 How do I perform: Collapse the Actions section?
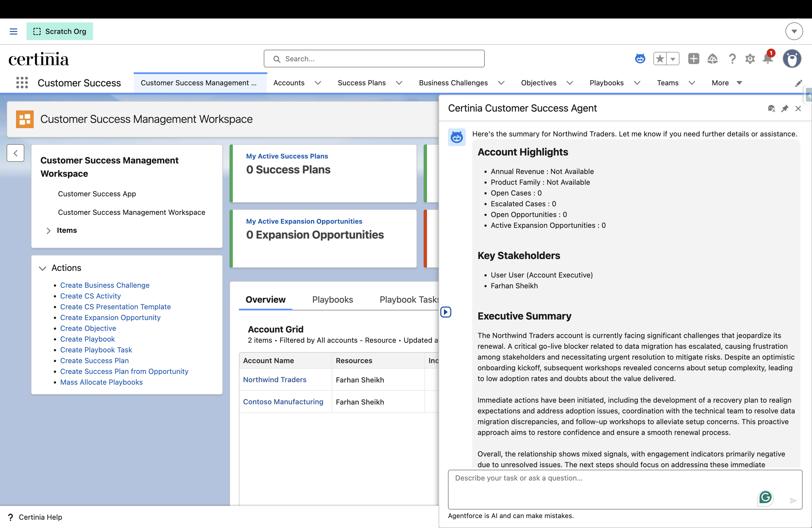pyautogui.click(x=42, y=268)
